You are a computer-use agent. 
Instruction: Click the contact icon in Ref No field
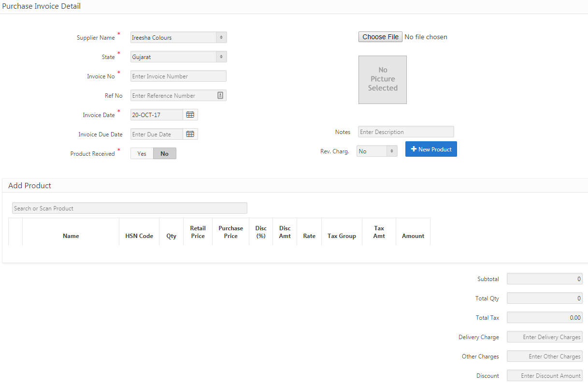(220, 95)
